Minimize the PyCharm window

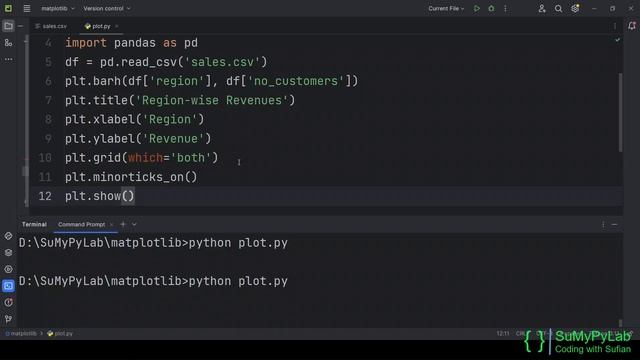click(x=594, y=8)
